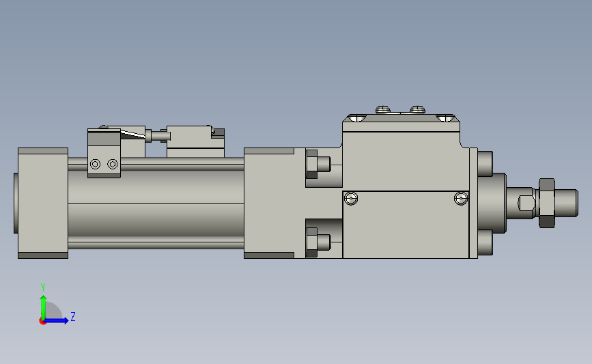Select the threaded piston rod tip
Image resolution: width=592 pixels, height=364 pixels.
(x=566, y=203)
